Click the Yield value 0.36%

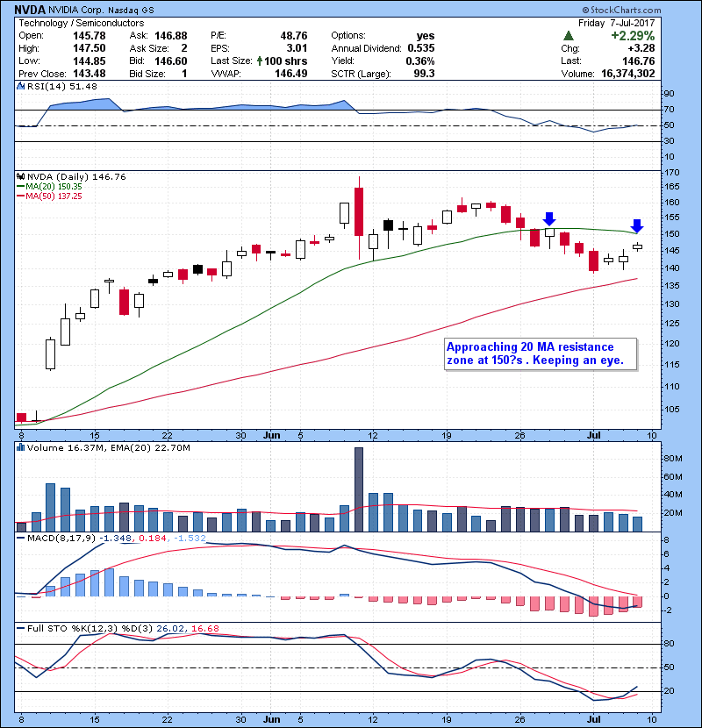pos(420,61)
